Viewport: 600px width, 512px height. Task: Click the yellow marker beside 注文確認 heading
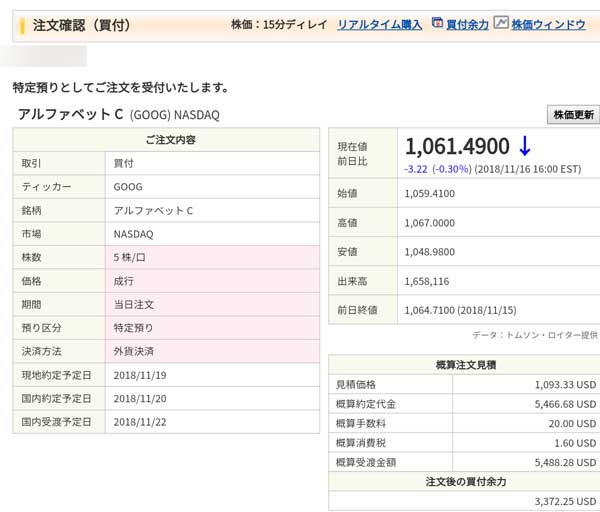pos(22,25)
